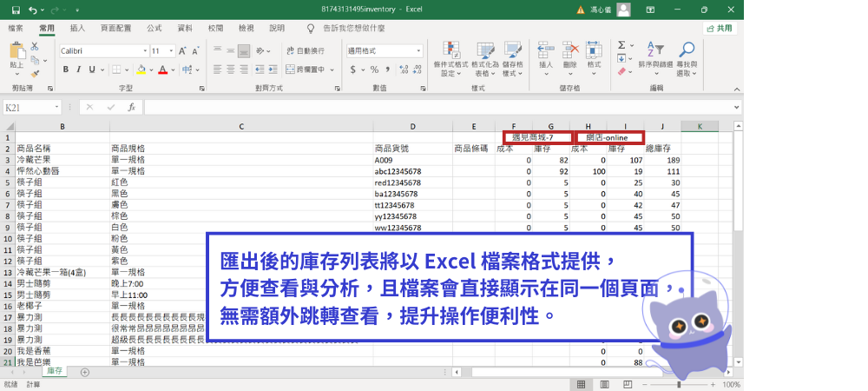Toggle Wrap Text option

coord(306,51)
